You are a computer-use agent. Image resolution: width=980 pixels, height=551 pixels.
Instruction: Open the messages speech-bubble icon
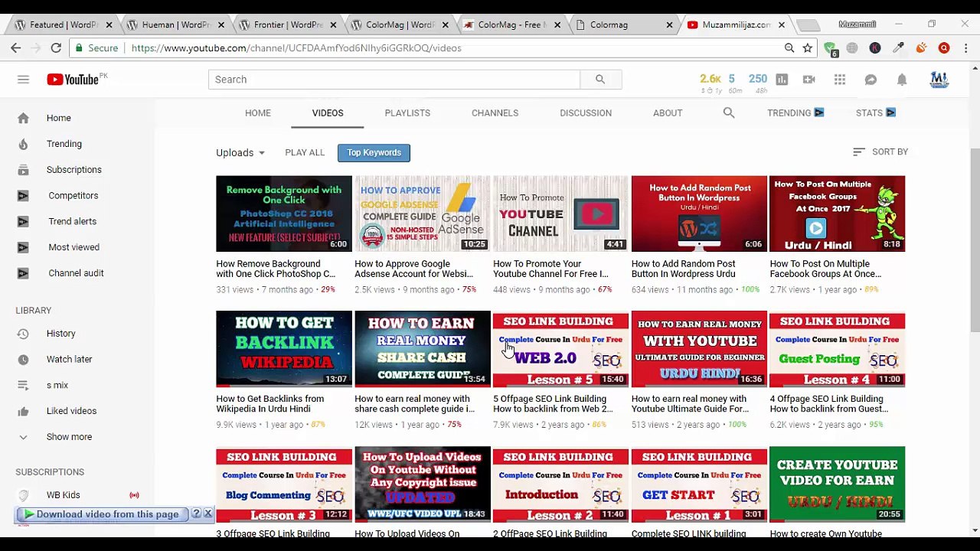click(871, 80)
